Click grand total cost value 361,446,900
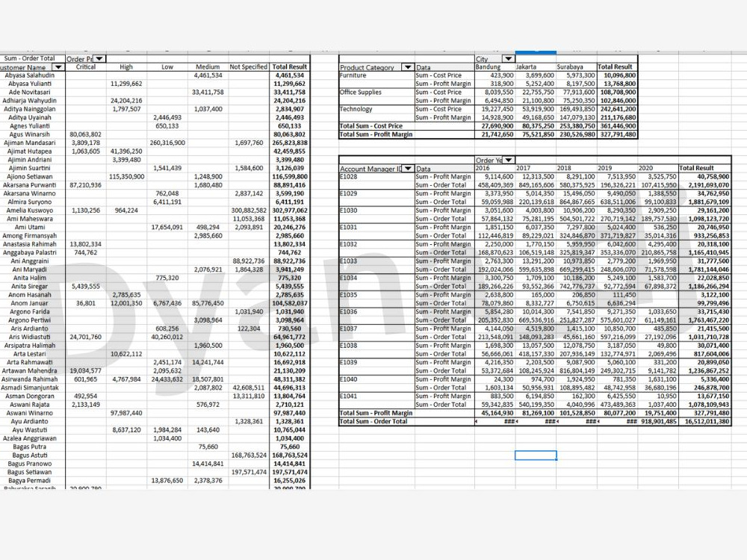This screenshot has width=747, height=560. point(618,126)
